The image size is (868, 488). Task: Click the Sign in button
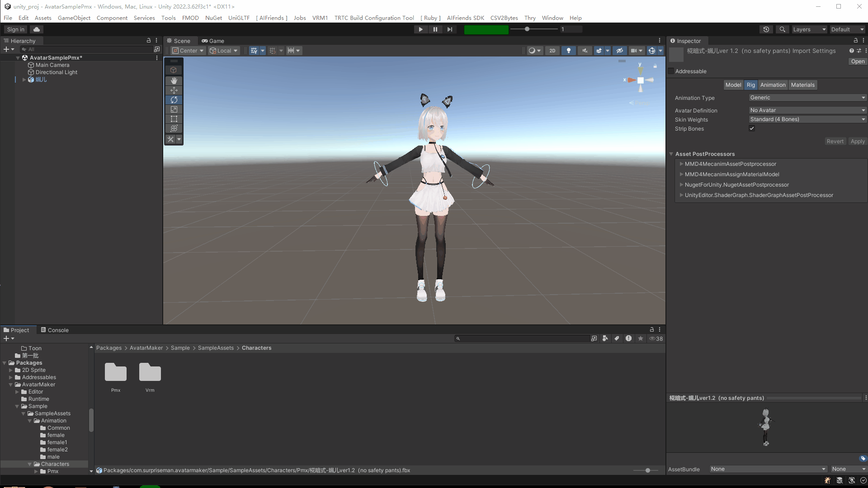tap(16, 29)
